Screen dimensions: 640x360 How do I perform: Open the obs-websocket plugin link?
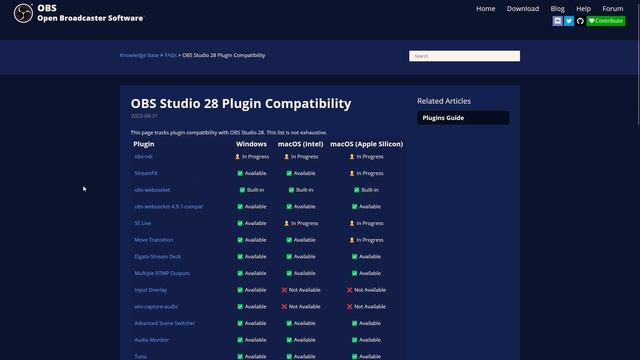pos(152,190)
